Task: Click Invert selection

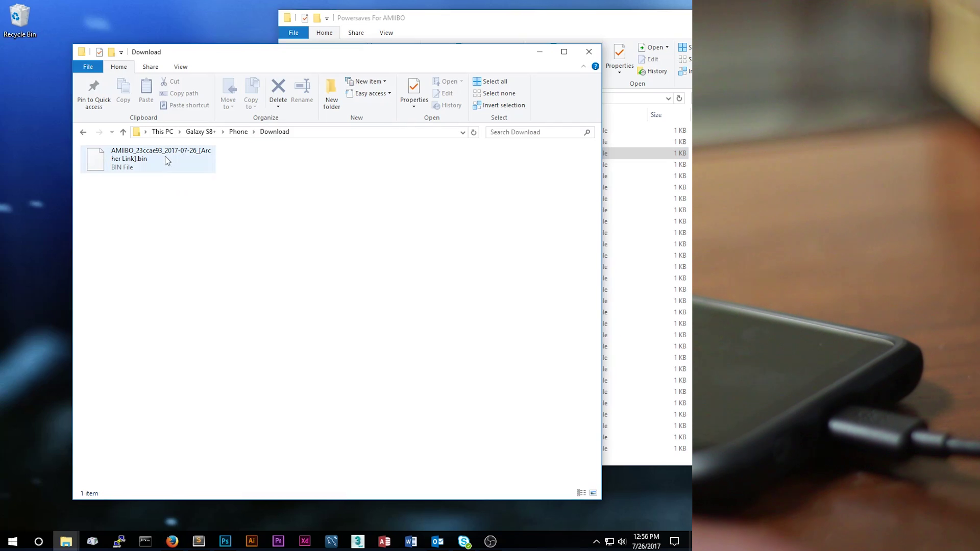Action: tap(499, 105)
